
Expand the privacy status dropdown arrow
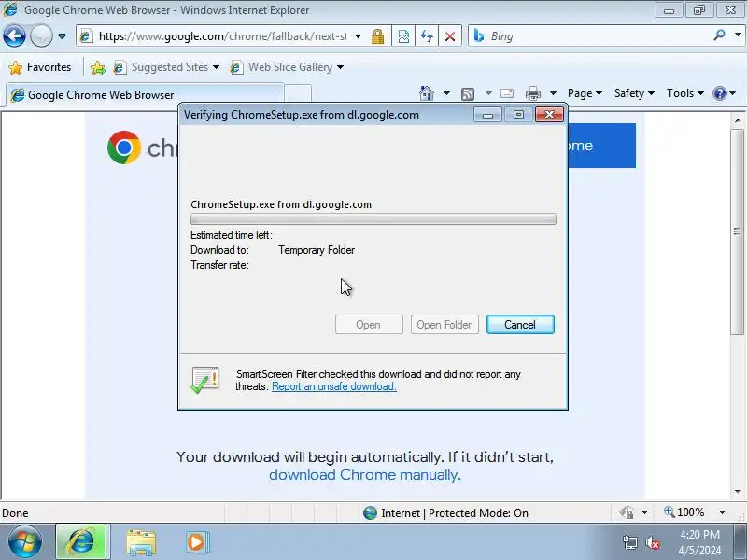(x=644, y=512)
